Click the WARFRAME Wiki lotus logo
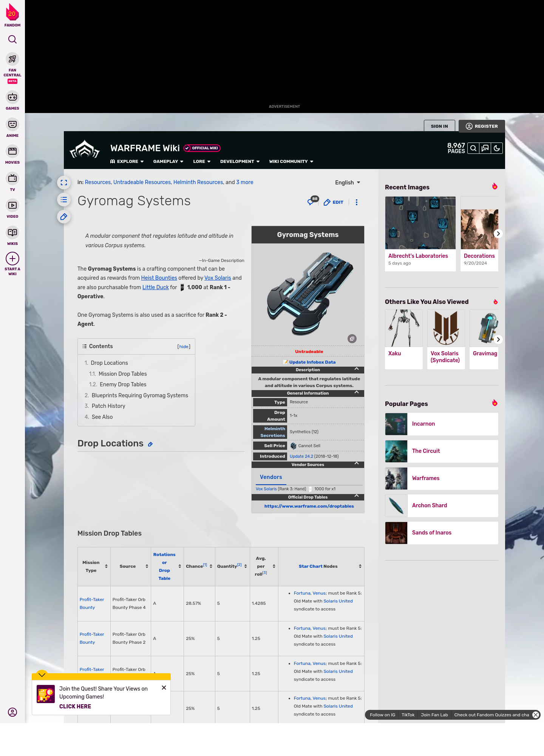The height and width of the screenshot is (756, 544). tap(85, 150)
